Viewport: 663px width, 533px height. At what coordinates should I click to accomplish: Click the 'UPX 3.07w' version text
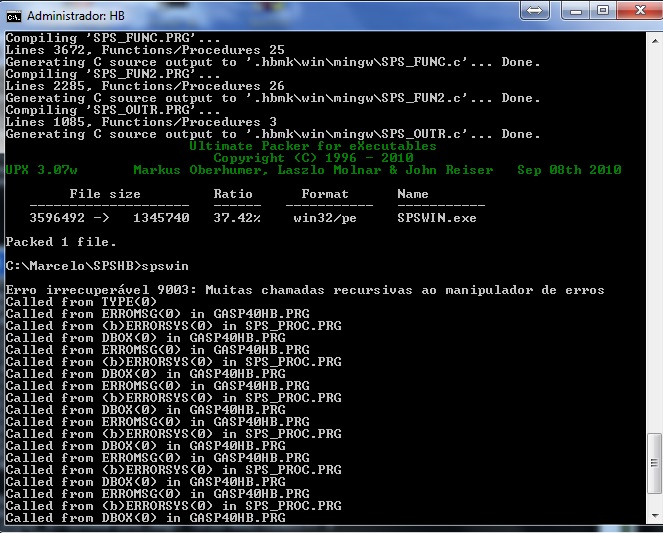41,170
